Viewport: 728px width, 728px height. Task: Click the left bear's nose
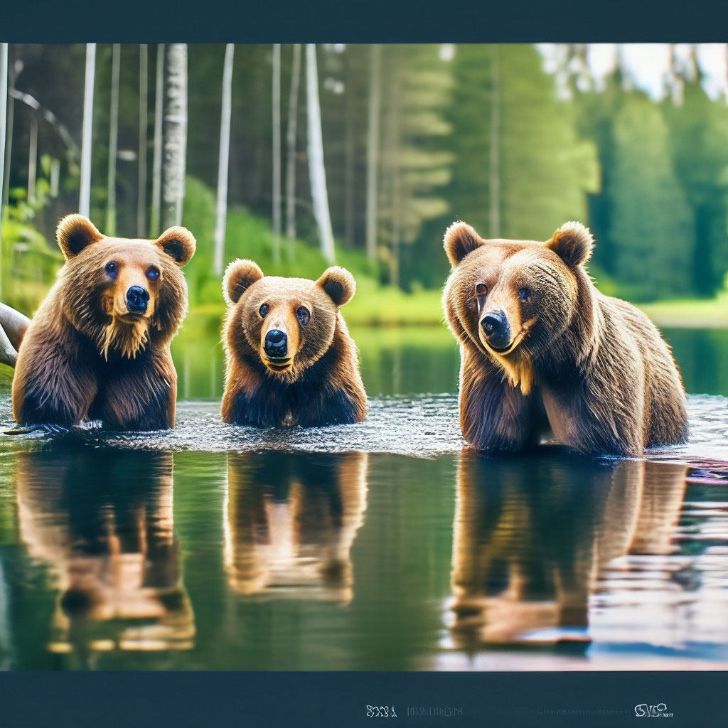coord(137,298)
